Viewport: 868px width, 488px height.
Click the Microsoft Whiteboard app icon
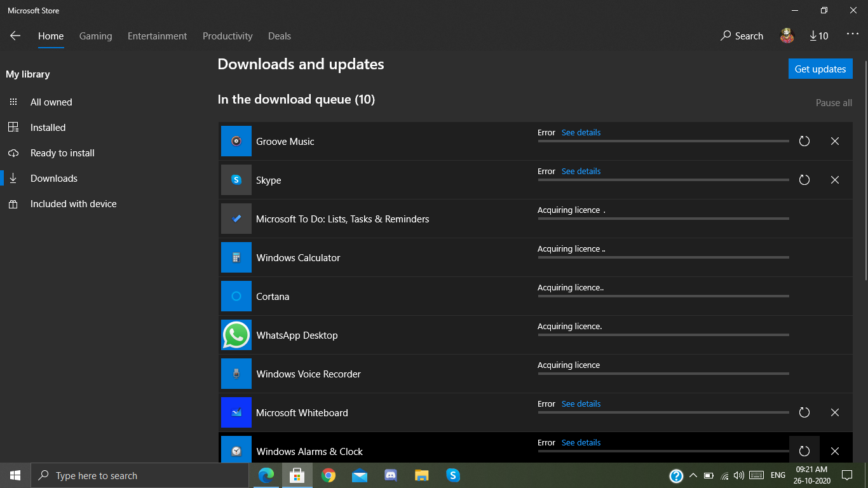pyautogui.click(x=236, y=412)
